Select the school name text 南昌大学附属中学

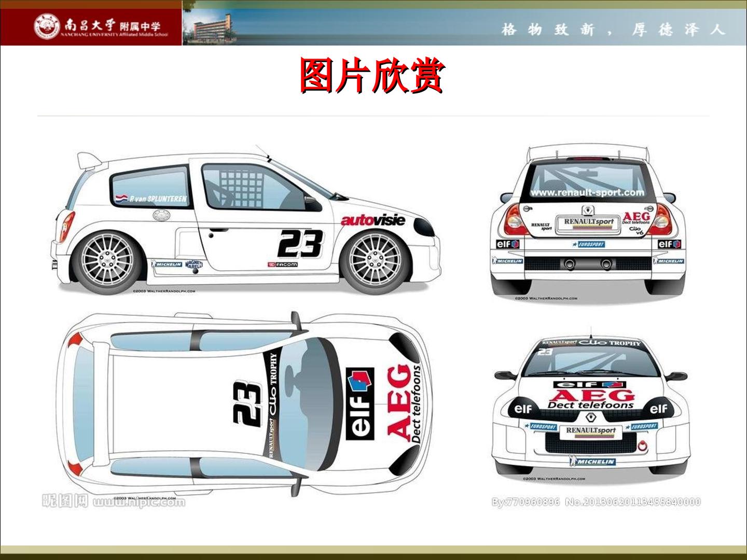click(113, 25)
